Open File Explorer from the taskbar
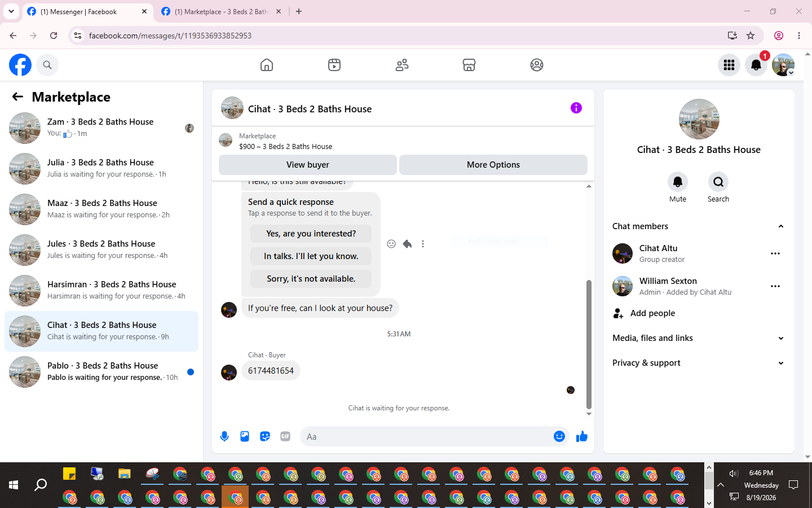The width and height of the screenshot is (812, 508). [x=125, y=474]
